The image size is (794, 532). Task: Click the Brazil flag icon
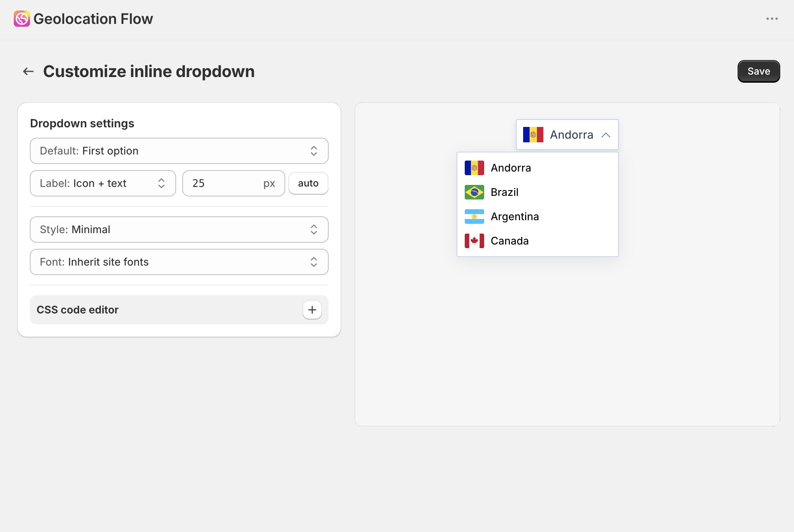(474, 192)
